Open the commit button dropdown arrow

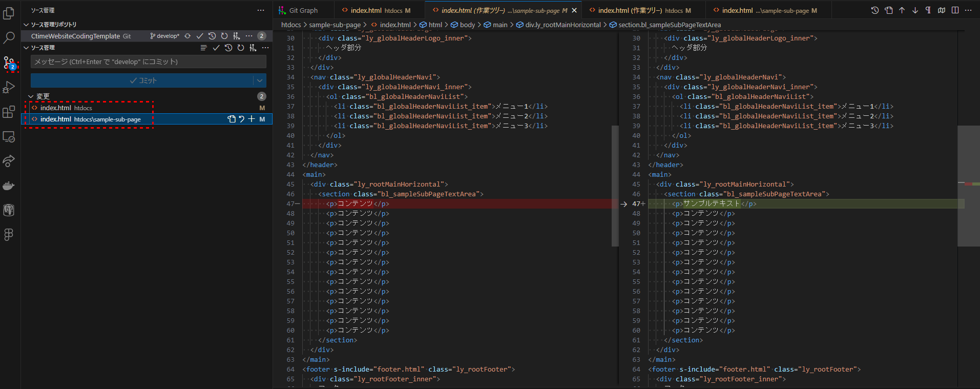click(x=260, y=80)
